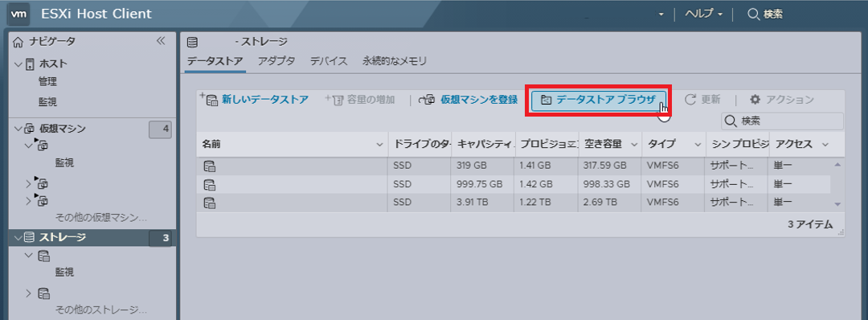Viewport: 868px width, 320px height.
Task: Click the table scrollbar down arrow
Action: [x=837, y=203]
